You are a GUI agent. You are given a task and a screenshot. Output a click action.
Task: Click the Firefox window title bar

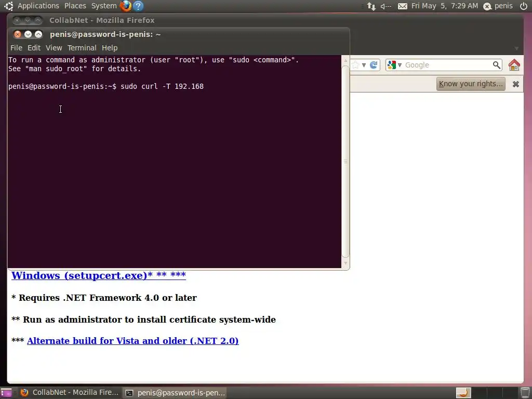tap(264, 20)
